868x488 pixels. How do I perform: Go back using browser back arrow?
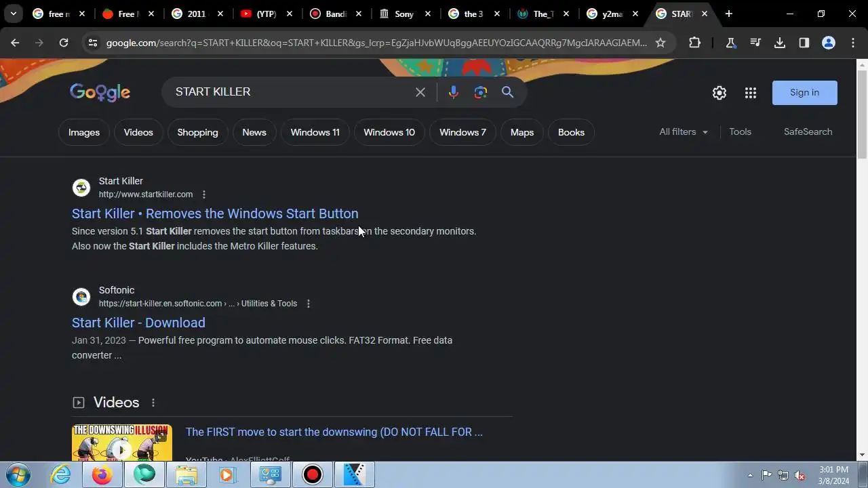pyautogui.click(x=15, y=43)
